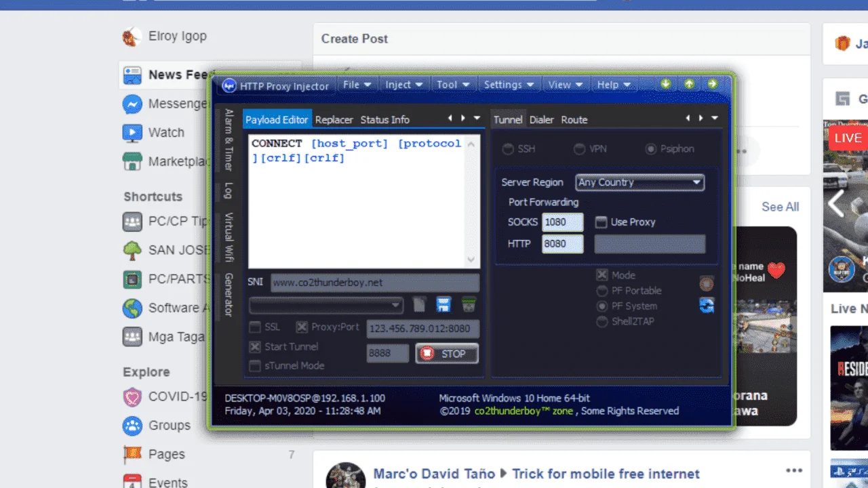The height and width of the screenshot is (488, 868).
Task: Open the Virtual Wifi side tab
Action: [229, 237]
